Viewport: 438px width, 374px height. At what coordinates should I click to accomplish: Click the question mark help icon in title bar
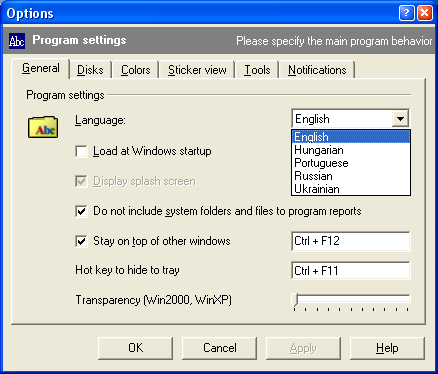coord(407,13)
